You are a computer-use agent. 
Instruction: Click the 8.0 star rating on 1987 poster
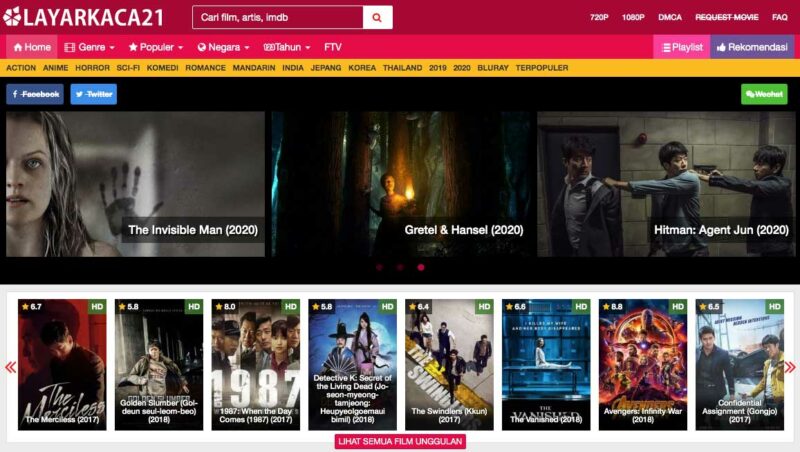226,307
